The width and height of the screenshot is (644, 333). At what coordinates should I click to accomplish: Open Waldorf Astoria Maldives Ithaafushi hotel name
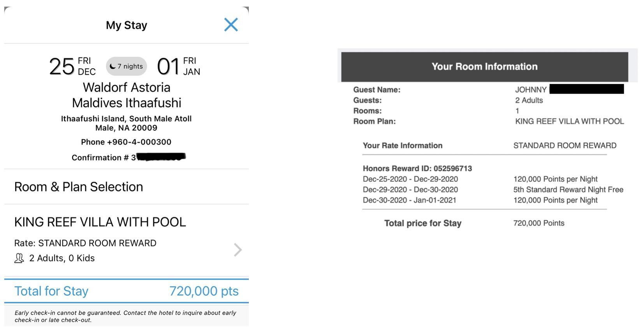(x=127, y=95)
